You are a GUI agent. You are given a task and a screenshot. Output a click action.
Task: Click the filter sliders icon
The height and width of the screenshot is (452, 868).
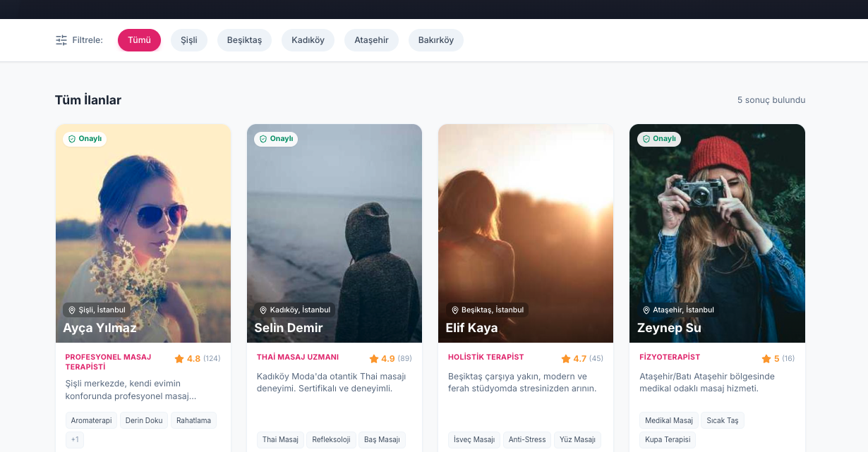pyautogui.click(x=61, y=40)
